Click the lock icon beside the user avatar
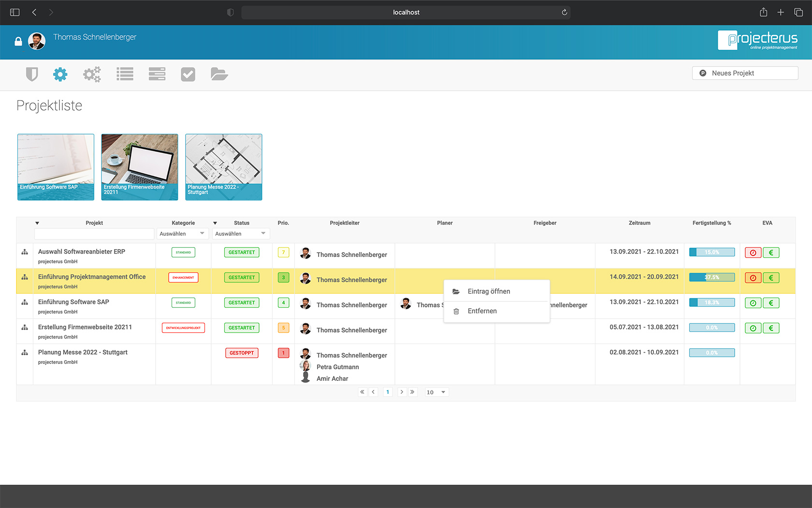 tap(18, 42)
